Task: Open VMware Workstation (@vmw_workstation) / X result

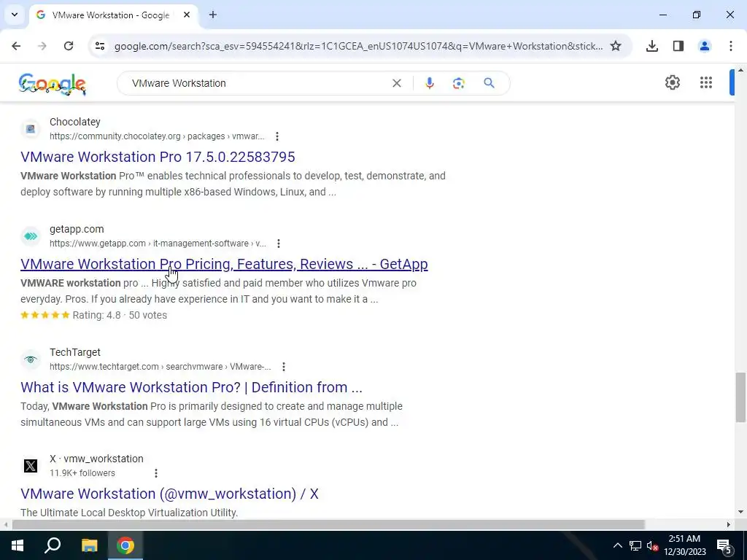Action: click(x=169, y=494)
